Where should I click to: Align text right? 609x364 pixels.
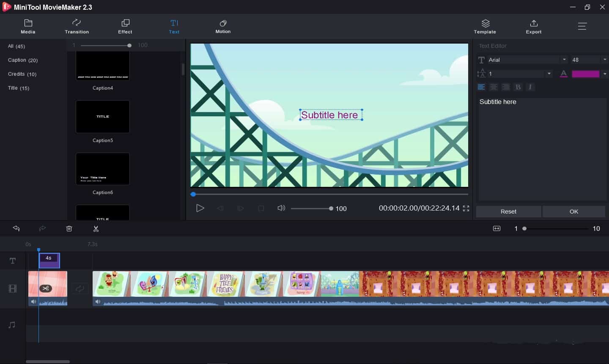[x=506, y=87]
